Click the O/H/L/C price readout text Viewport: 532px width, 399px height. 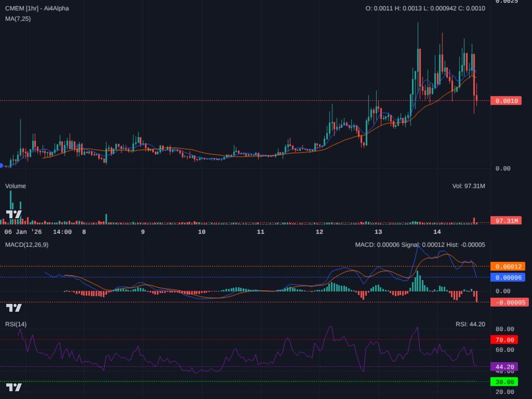point(425,8)
